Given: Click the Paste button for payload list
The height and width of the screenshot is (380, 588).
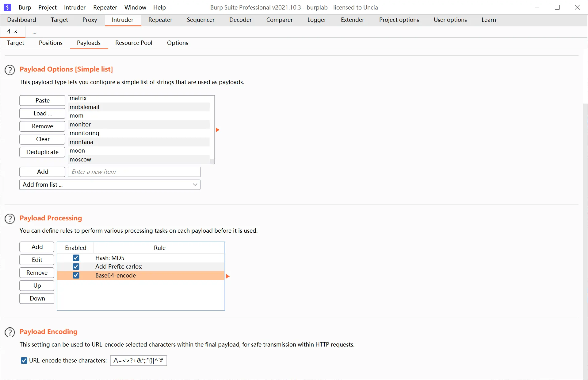Looking at the screenshot, I should coord(42,100).
